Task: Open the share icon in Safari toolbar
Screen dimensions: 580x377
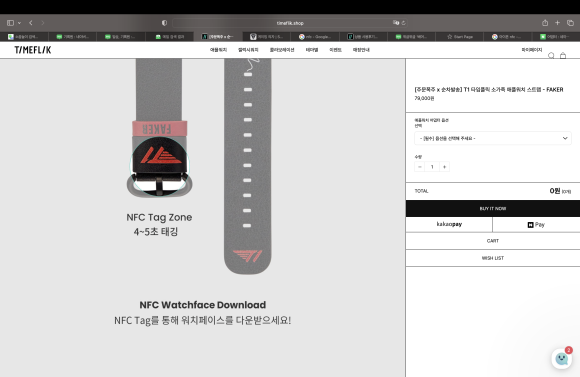Action: (545, 23)
